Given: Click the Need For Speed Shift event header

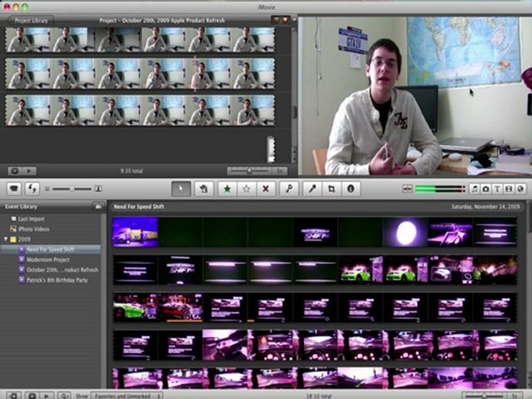Looking at the screenshot, I should pos(139,206).
